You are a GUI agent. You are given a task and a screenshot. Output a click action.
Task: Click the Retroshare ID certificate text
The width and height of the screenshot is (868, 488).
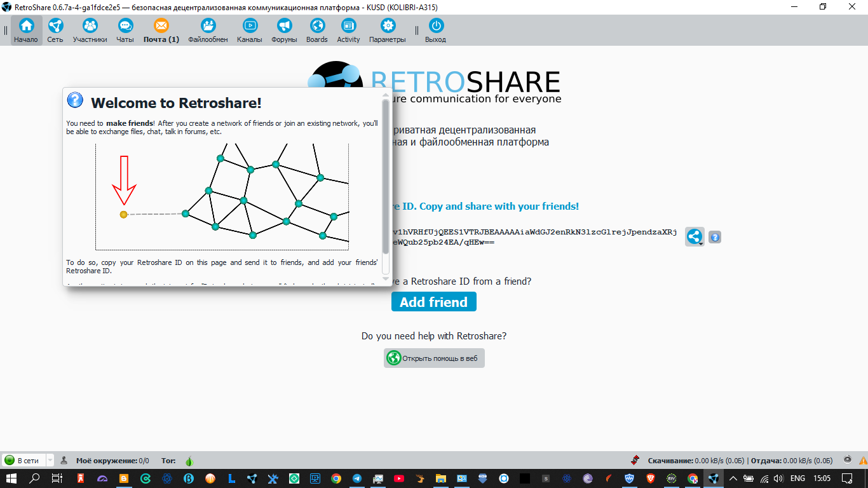pos(535,237)
